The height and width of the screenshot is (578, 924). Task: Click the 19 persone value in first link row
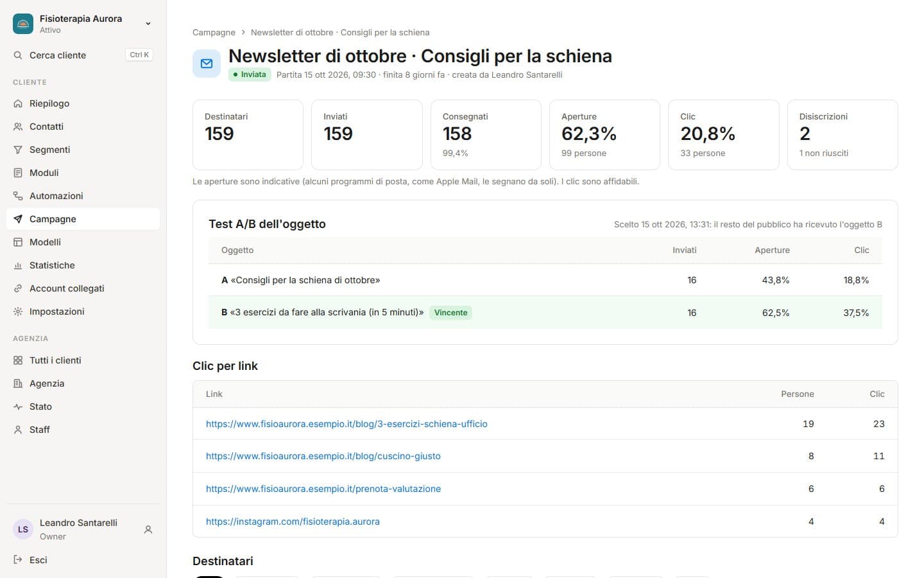pos(809,424)
